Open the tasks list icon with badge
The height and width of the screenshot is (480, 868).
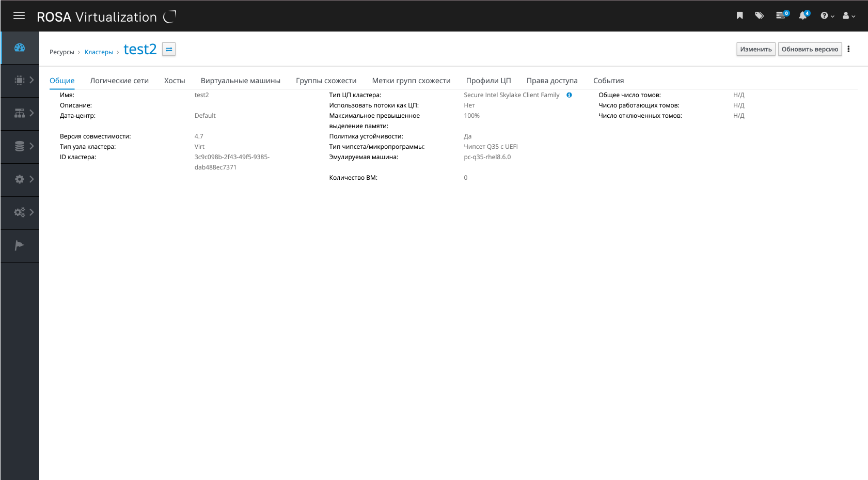click(x=781, y=16)
